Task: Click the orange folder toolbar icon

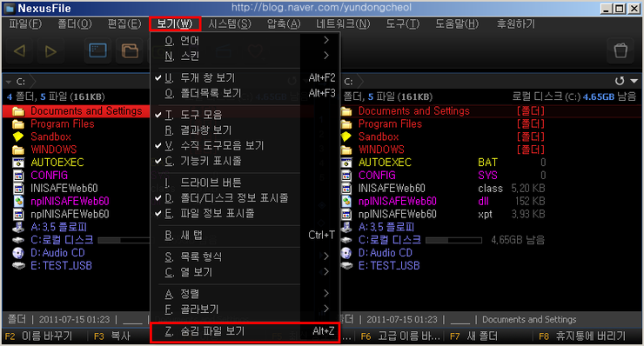Action: 130,51
